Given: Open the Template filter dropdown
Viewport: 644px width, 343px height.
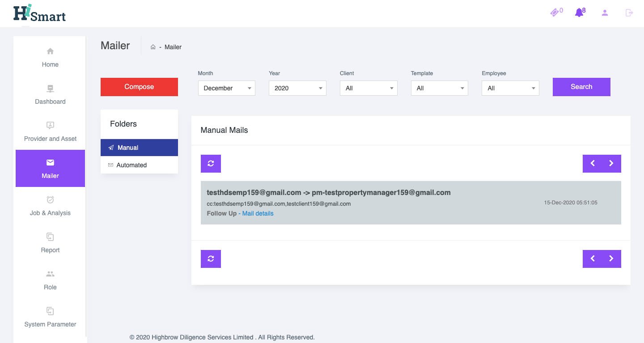Looking at the screenshot, I should click(439, 88).
